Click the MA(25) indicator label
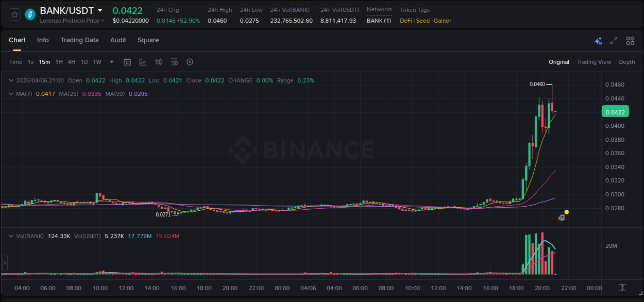This screenshot has height=302, width=644. (x=69, y=94)
